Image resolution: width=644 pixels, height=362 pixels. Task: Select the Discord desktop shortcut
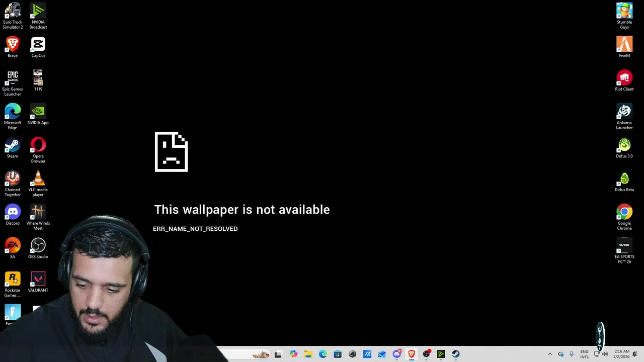[x=13, y=215]
